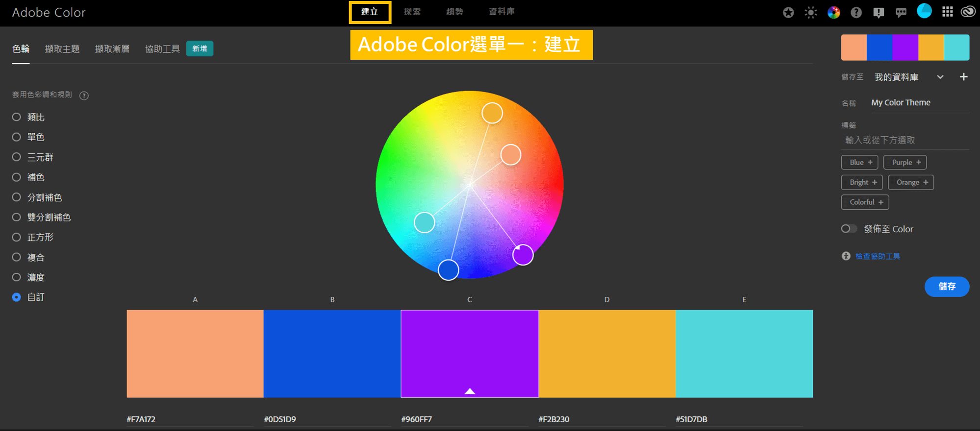The image size is (980, 431).
Task: Open the 探索 menu tab
Action: pyautogui.click(x=412, y=12)
